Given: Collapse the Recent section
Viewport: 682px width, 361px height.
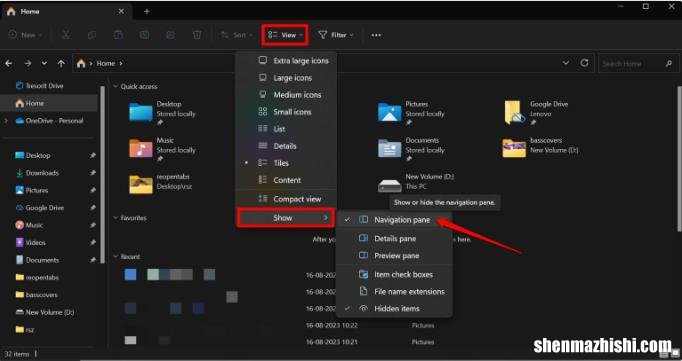Looking at the screenshot, I should click(116, 257).
